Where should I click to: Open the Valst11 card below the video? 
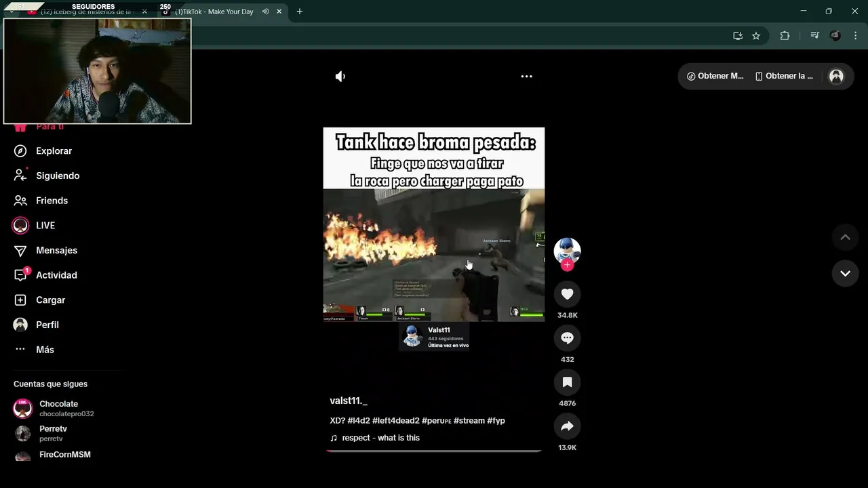434,337
